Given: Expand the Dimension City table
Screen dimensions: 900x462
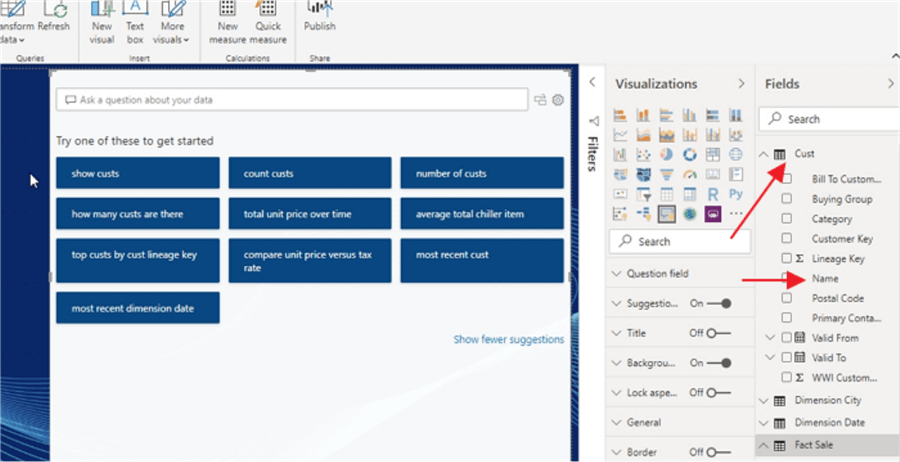Looking at the screenshot, I should point(763,401).
